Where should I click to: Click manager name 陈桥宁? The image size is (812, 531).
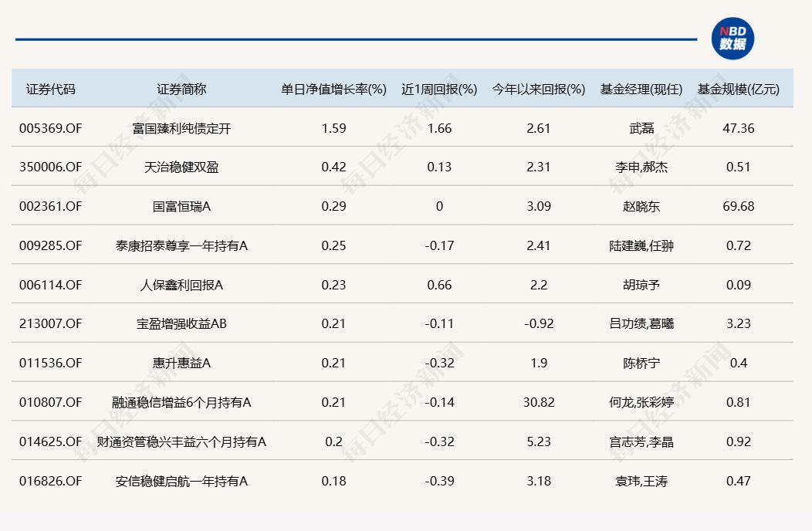[x=641, y=363]
